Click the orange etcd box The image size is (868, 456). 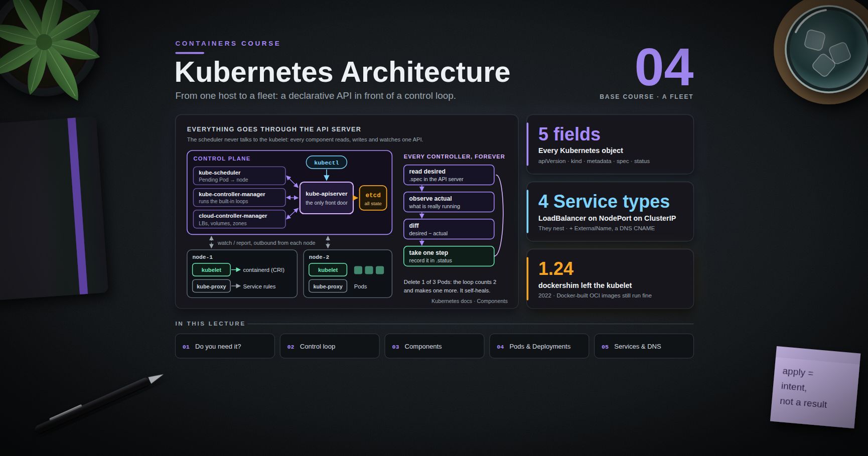click(x=373, y=198)
